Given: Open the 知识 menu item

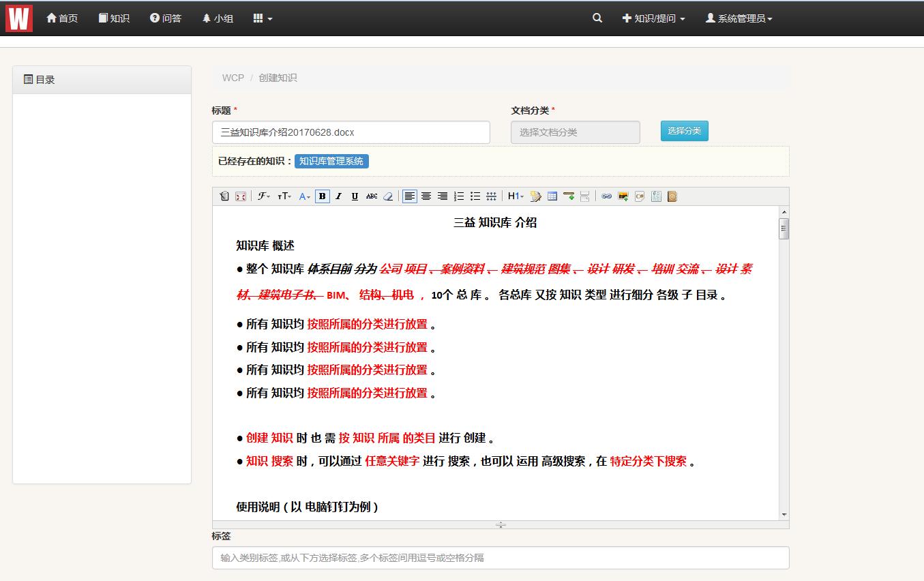Looking at the screenshot, I should coord(114,18).
